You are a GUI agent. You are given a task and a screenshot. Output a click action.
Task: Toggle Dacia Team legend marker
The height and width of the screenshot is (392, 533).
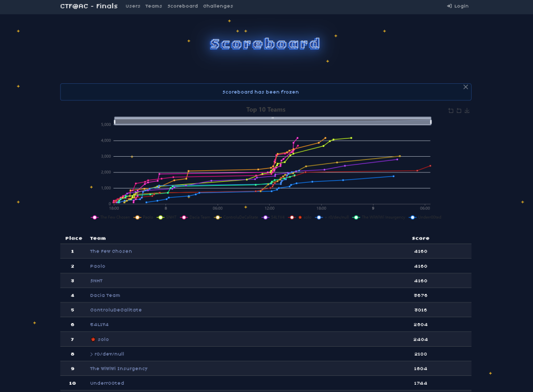coord(184,217)
